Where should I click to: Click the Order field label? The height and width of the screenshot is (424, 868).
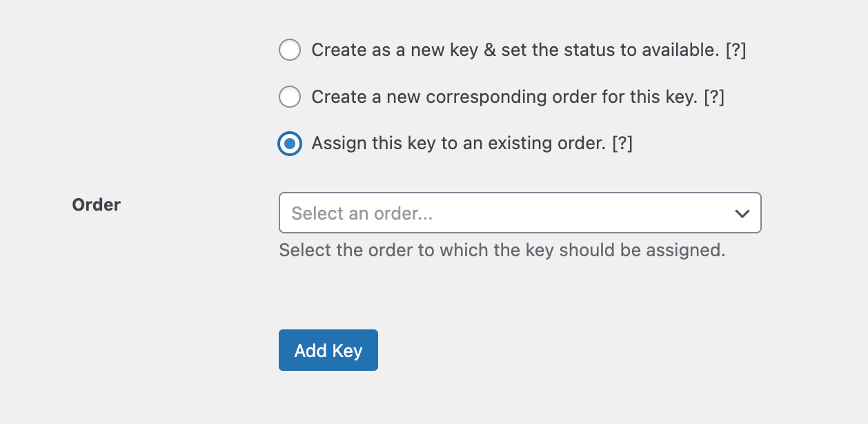(x=96, y=204)
